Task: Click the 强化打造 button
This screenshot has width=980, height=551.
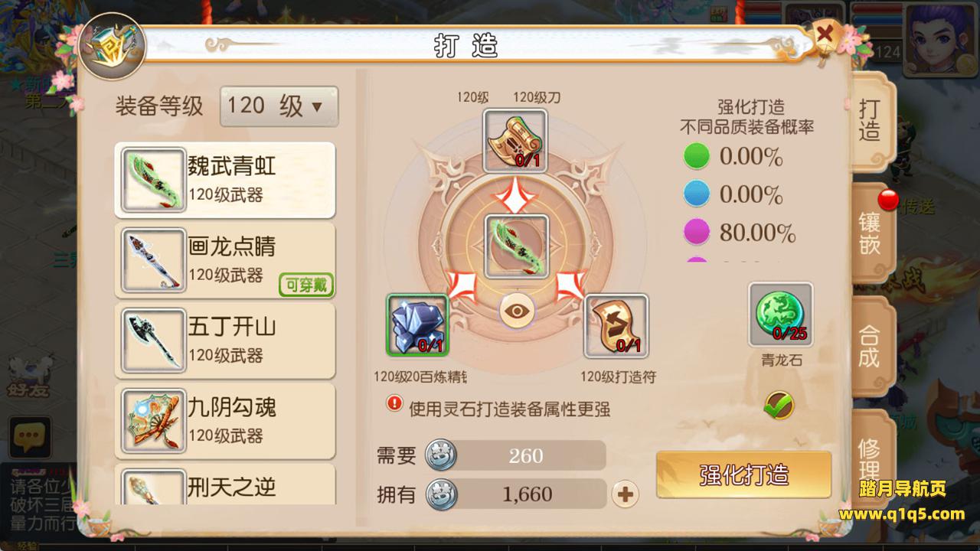Action: click(x=743, y=474)
